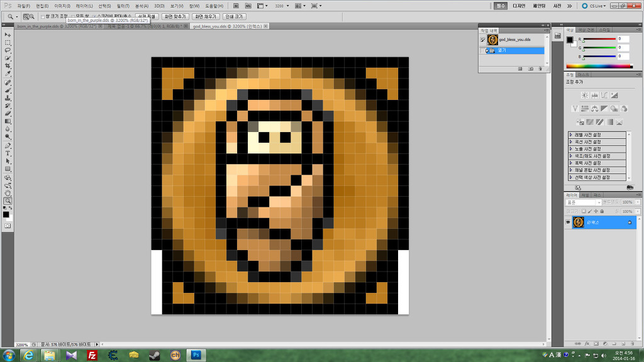Open Photoshop from the Windows taskbar
Image resolution: width=644 pixels, height=362 pixels.
tap(196, 355)
